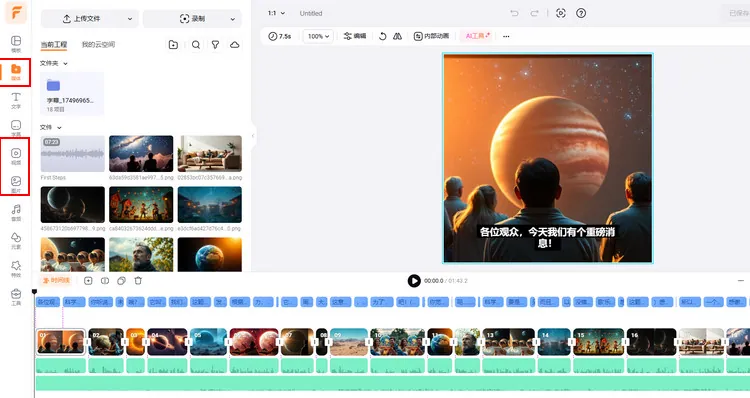
Task: Open more options ellipsis in toolbar
Action: pos(506,36)
